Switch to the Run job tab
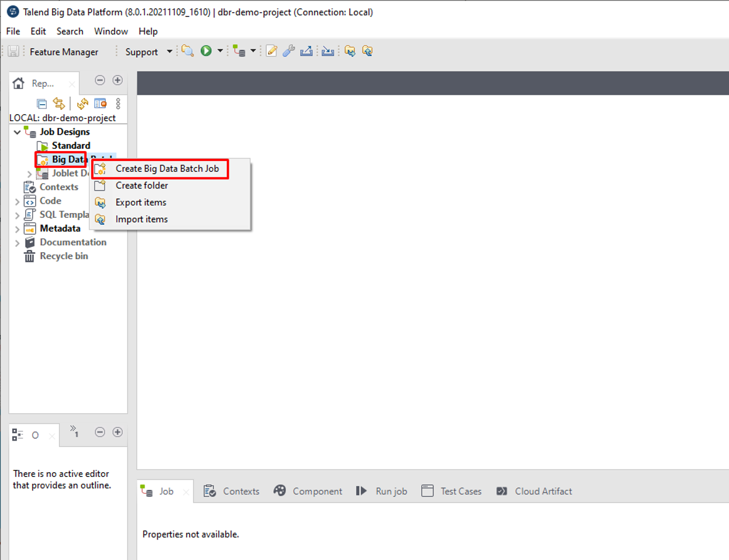Viewport: 729px width, 560px height. point(391,492)
